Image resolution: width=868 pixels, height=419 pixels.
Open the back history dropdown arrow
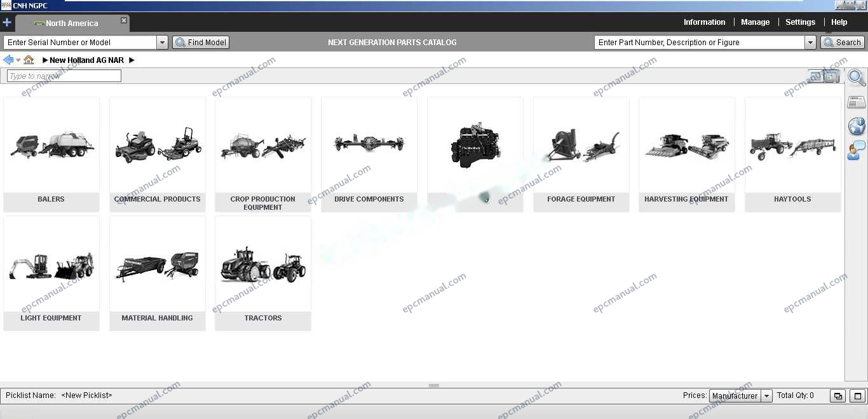click(18, 60)
